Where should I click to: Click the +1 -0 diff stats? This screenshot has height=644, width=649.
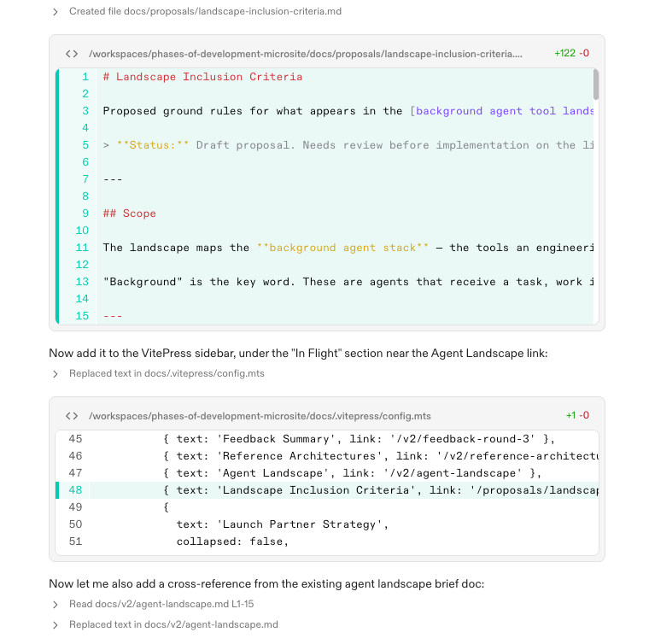tap(577, 416)
